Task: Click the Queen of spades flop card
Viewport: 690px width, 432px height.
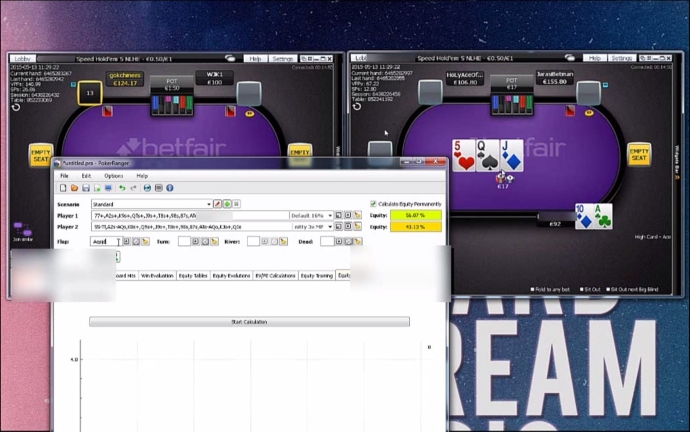Action: (x=488, y=155)
